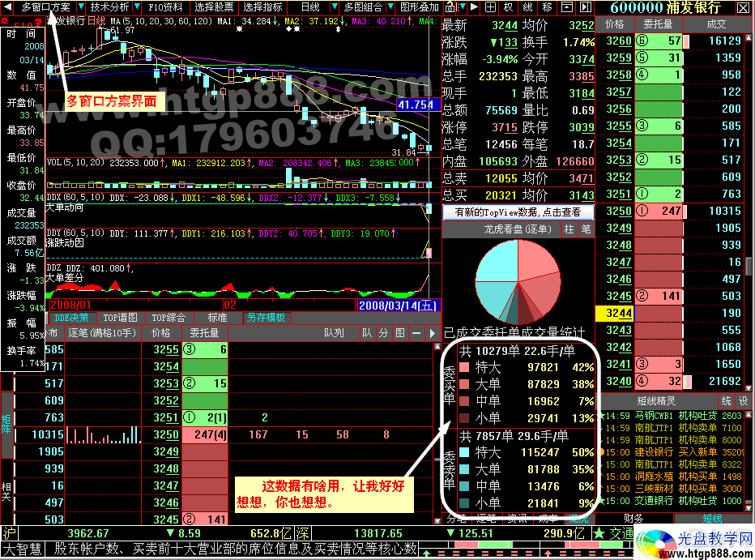Close the panel with the X icon

point(742,8)
